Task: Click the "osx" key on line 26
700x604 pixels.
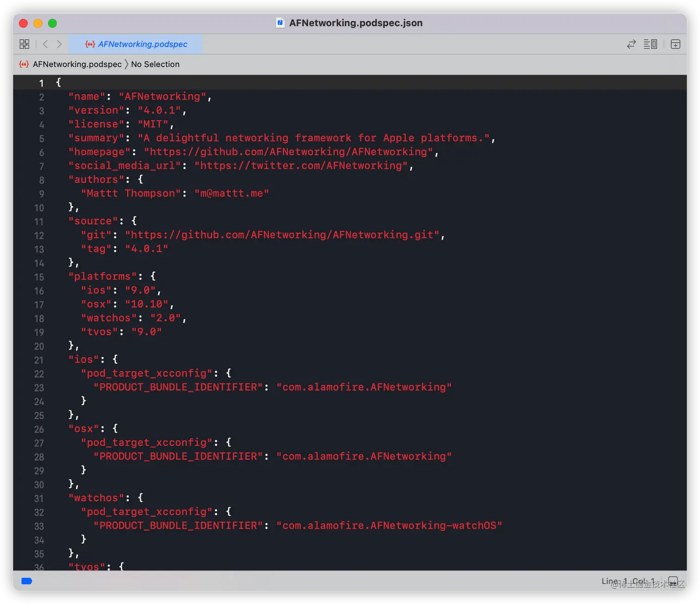Action: 84,428
